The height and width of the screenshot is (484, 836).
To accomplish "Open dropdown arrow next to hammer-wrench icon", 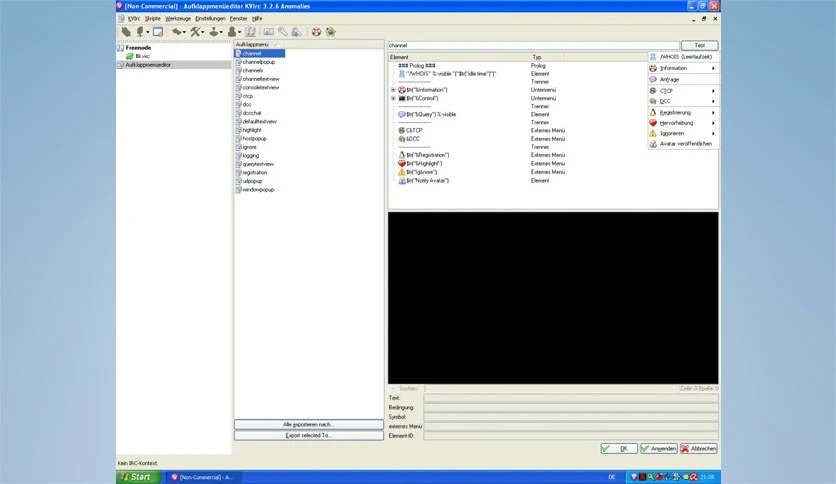I will tap(203, 33).
